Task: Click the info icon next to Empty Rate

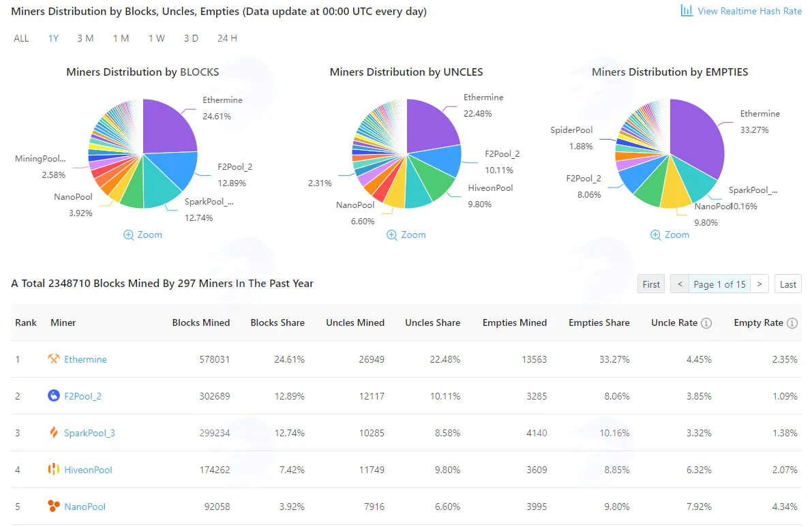Action: [792, 323]
